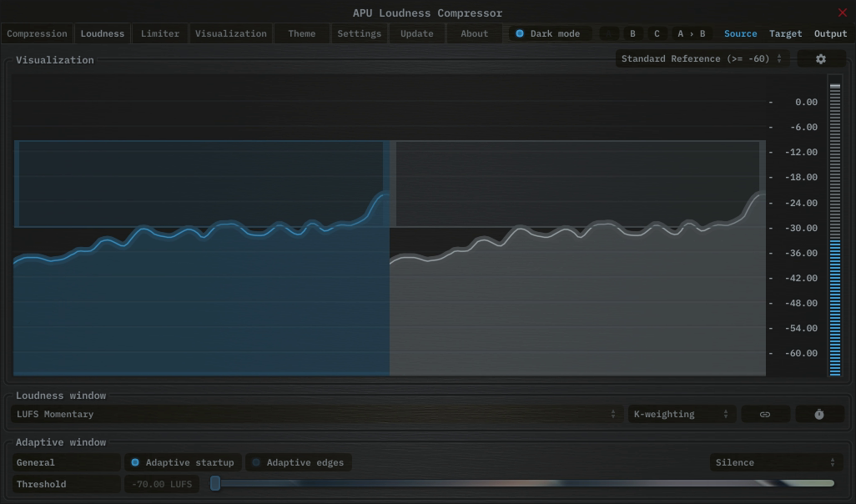This screenshot has height=504, width=856.
Task: Close the APU Loudness Compressor window
Action: point(842,13)
